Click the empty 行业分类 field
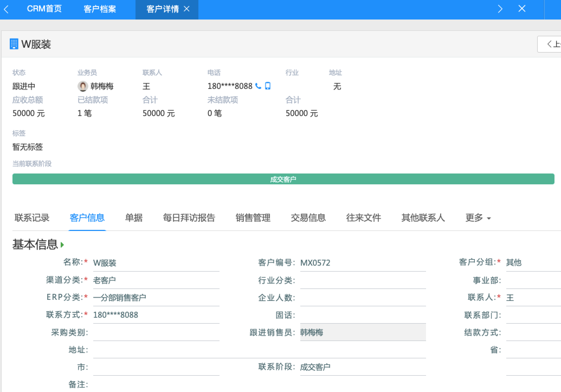This screenshot has width=561, height=392. click(363, 280)
